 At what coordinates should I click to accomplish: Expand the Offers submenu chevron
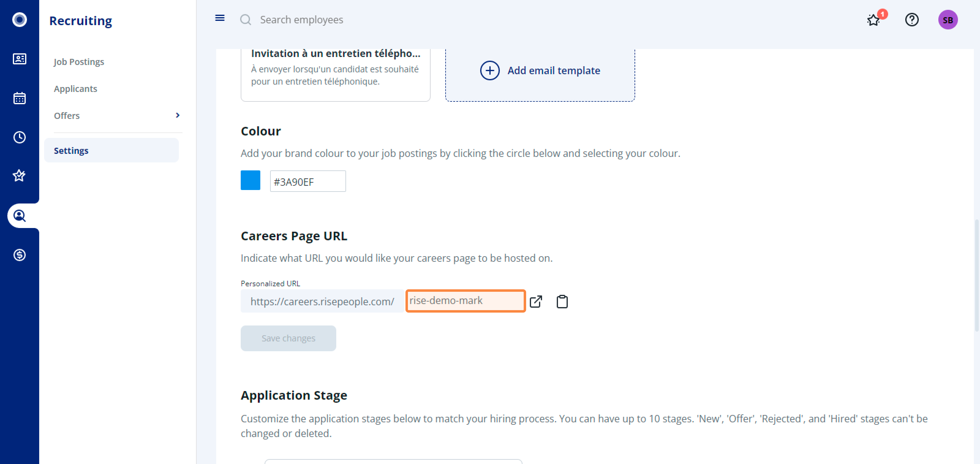coord(178,115)
